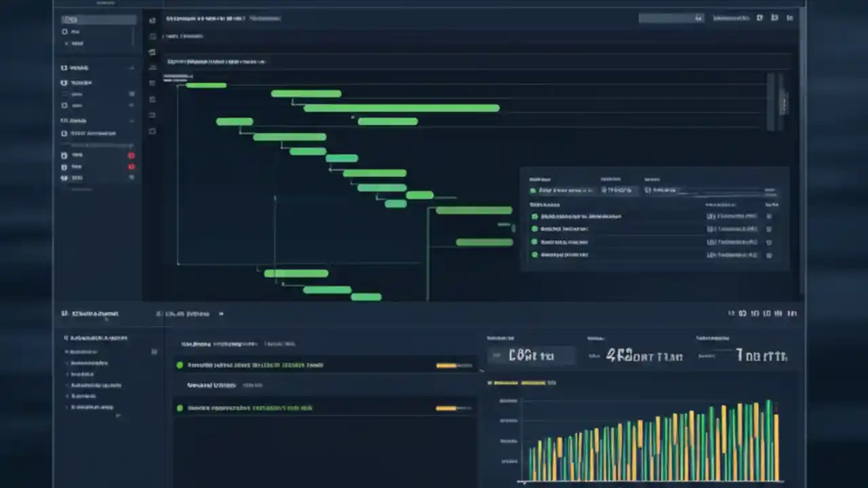
Task: Expand the second project group in the sidebar
Action: point(133,121)
